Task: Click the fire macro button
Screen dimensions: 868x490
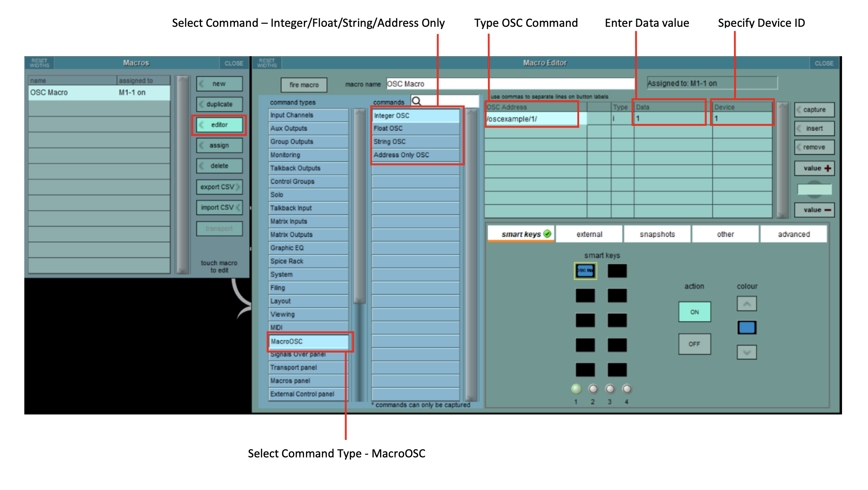Action: 304,85
